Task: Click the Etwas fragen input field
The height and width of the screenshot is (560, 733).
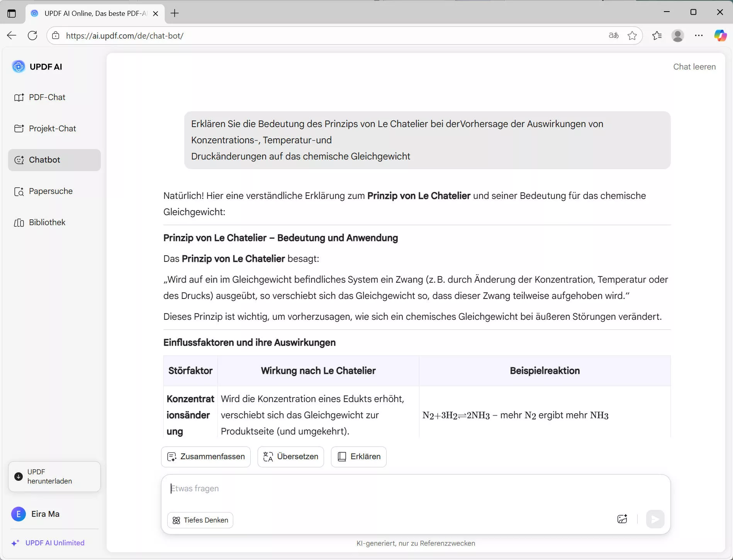Action: point(270,488)
